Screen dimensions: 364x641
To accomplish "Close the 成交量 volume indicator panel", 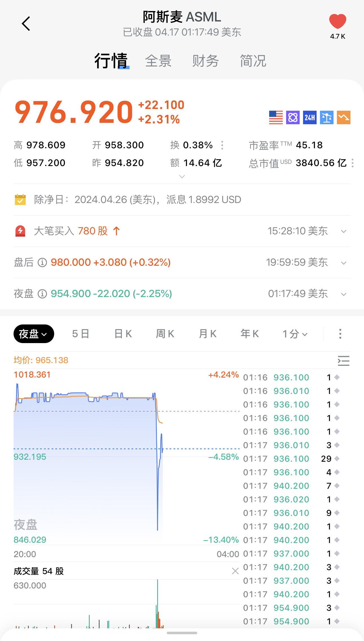I will (x=235, y=571).
